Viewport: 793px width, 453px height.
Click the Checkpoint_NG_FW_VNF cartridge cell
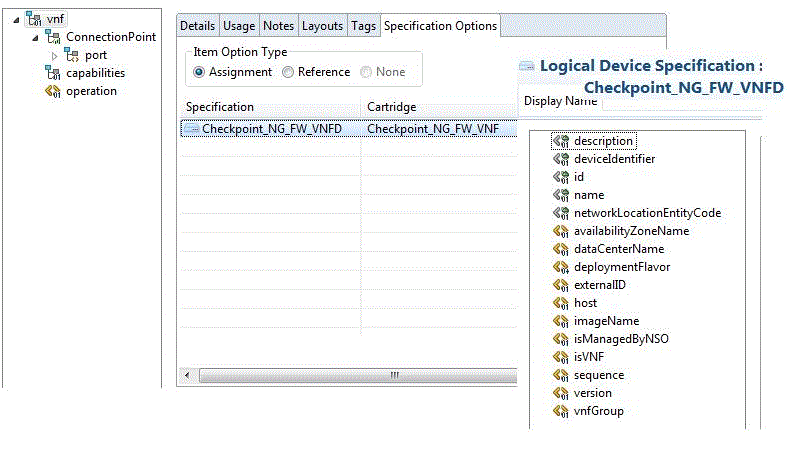(x=439, y=129)
